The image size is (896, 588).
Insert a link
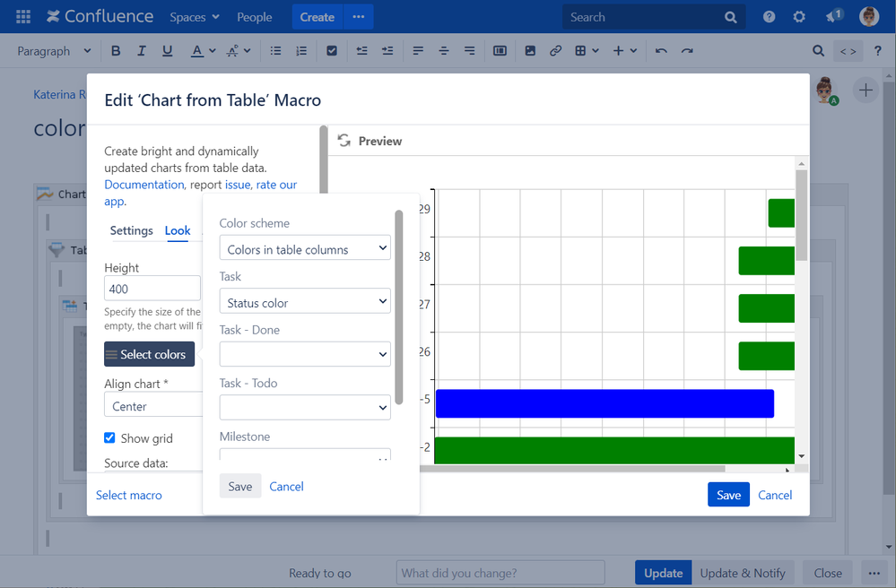tap(555, 51)
